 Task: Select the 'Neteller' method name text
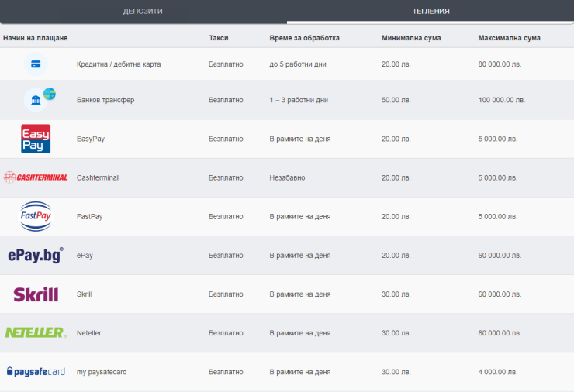89,333
